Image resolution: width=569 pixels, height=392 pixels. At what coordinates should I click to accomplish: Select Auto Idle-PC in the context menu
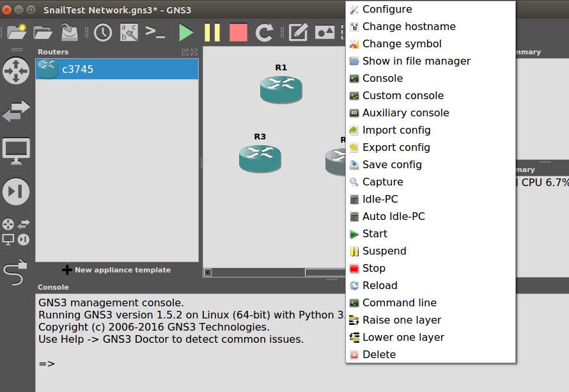coord(431,216)
